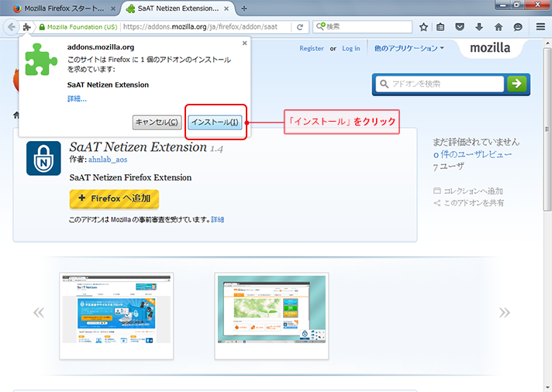
Task: Click the SaAT Netizen shield icon
Action: click(x=43, y=158)
